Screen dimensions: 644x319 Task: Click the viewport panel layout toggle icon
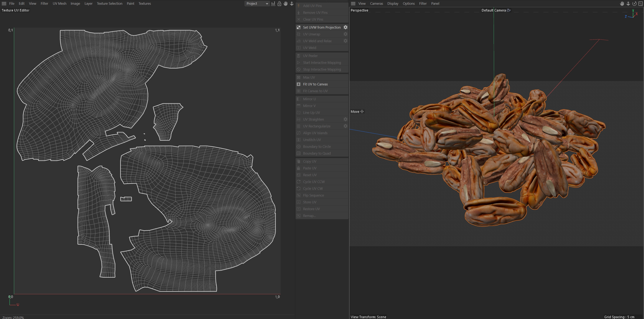tap(641, 3)
